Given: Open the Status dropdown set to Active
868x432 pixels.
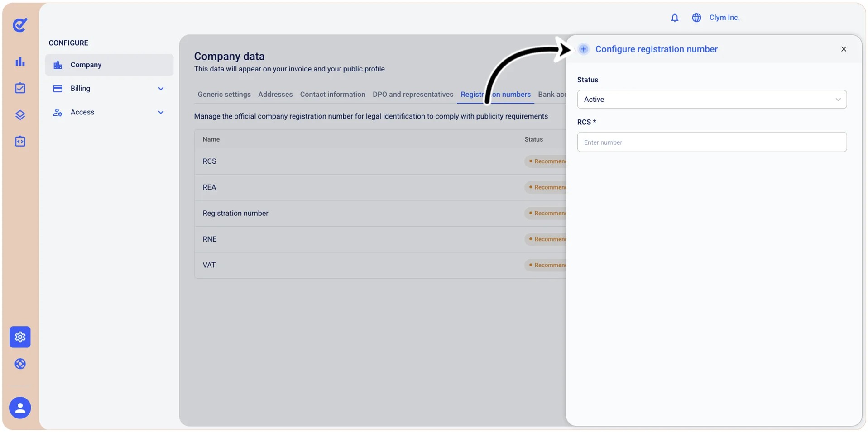Looking at the screenshot, I should [711, 100].
